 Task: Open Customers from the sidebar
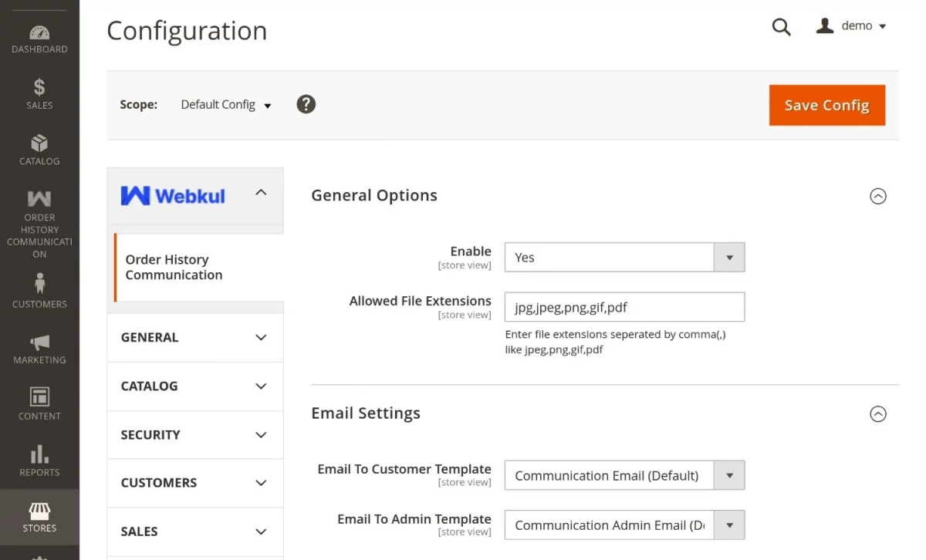point(39,285)
